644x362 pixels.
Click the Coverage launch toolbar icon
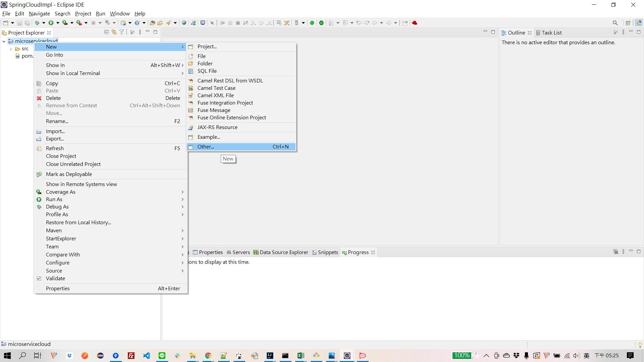65,23
